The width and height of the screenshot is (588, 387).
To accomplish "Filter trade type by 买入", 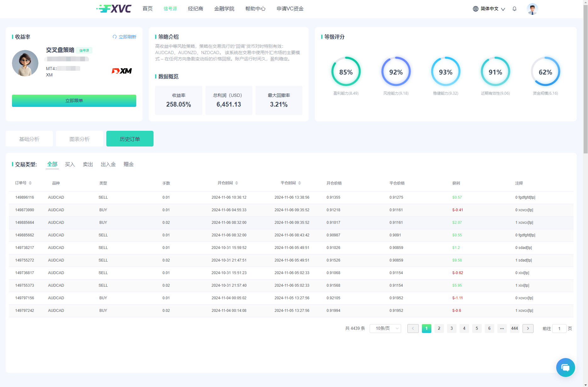I will coord(70,164).
